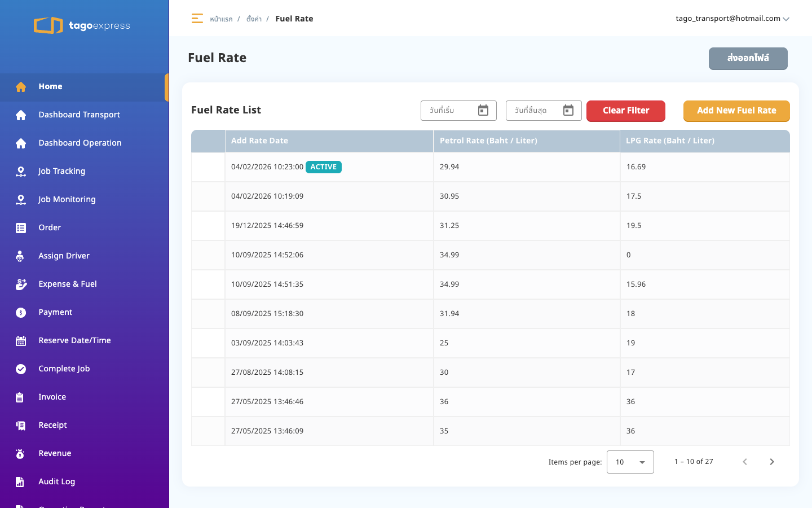Click the Home house icon in sidebar
Image resolution: width=812 pixels, height=508 pixels.
pos(21,87)
